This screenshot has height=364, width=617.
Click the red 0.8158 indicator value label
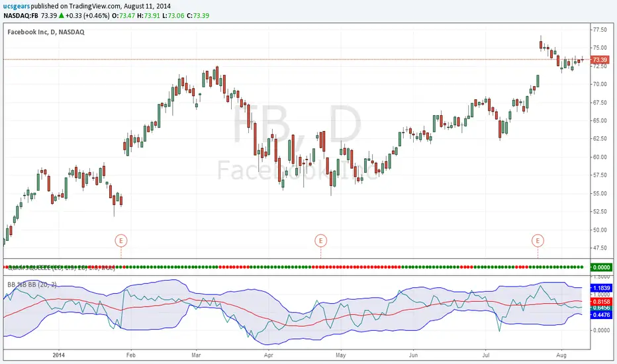[601, 302]
